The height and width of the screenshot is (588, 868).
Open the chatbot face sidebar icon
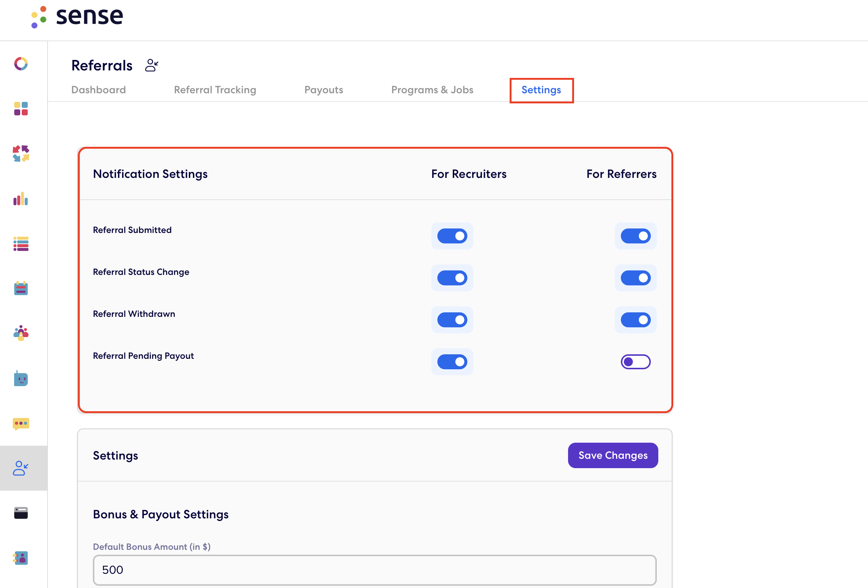point(21,379)
